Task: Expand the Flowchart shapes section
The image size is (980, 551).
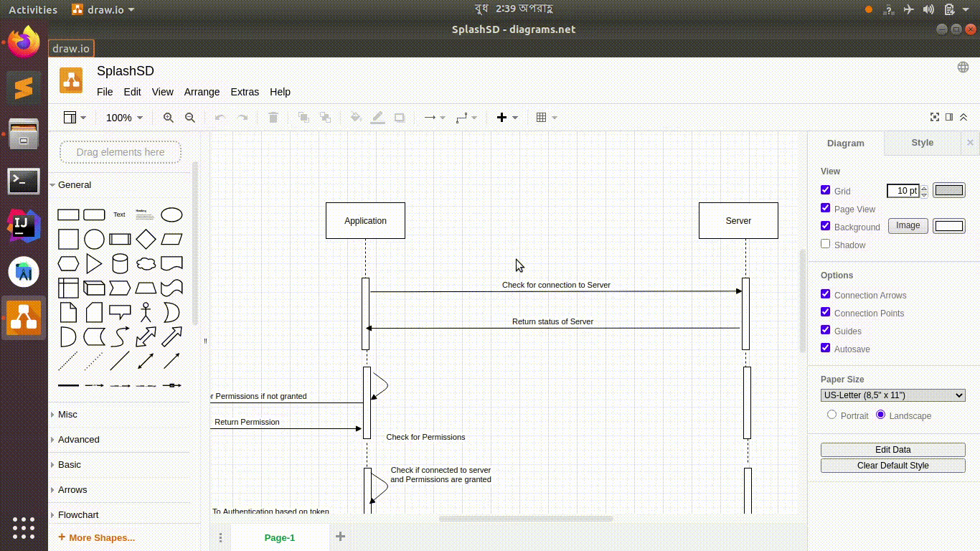Action: (77, 514)
